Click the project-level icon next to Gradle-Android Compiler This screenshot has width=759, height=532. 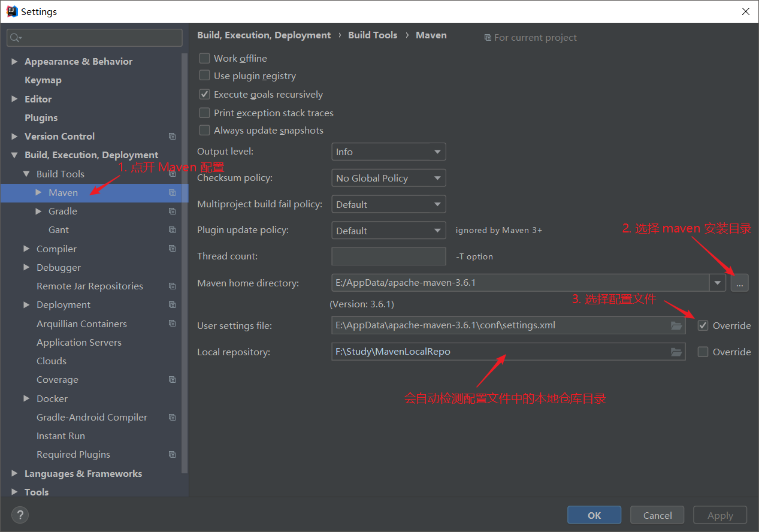click(x=172, y=418)
